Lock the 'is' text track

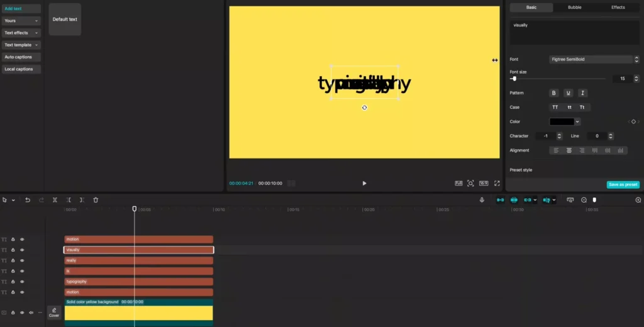pyautogui.click(x=13, y=271)
